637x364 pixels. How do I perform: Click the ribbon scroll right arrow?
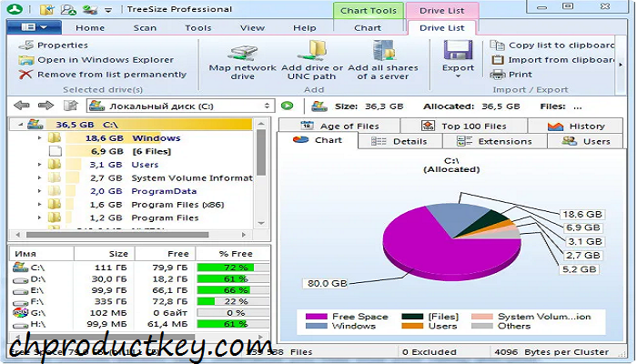621,65
